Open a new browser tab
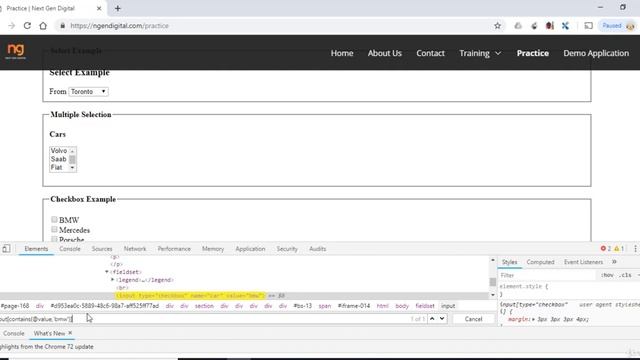This screenshot has width=640, height=360. coord(118,8)
